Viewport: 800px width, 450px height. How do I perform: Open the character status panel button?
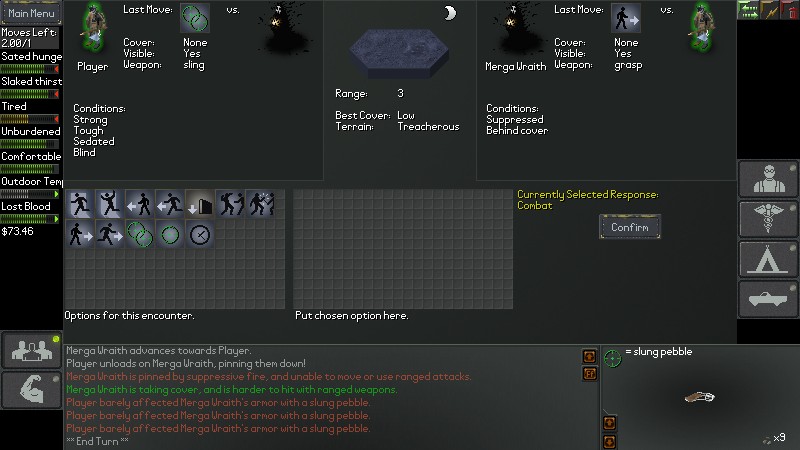(x=768, y=179)
